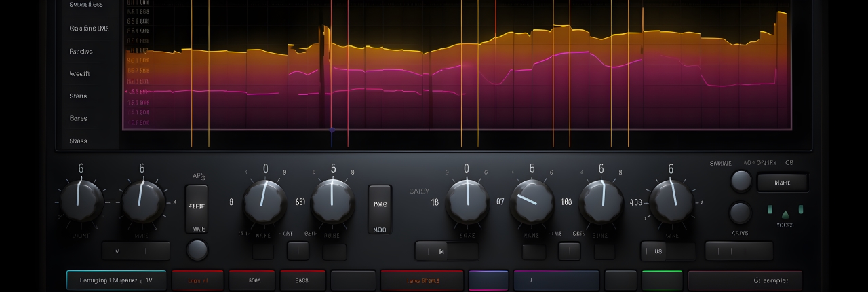Click the search icon in the eemplet field
The width and height of the screenshot is (868, 292).
click(758, 280)
